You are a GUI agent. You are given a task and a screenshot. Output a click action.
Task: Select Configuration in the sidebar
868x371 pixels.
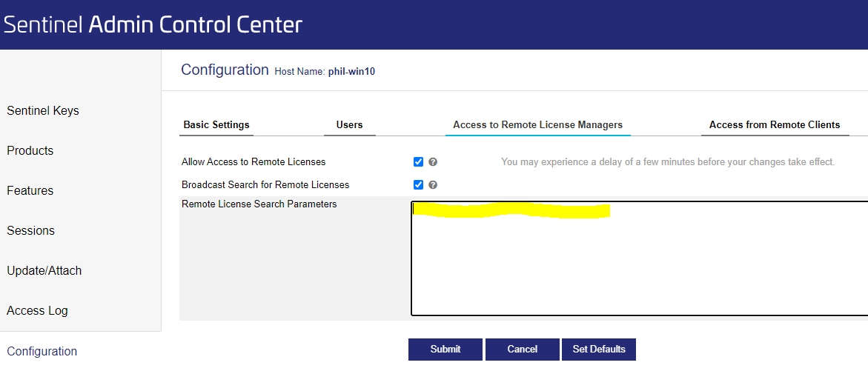[42, 351]
